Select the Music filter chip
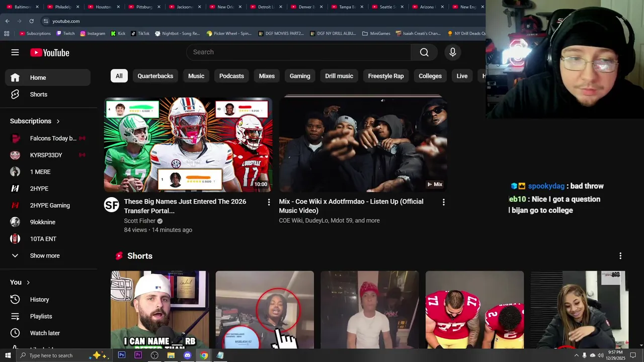Viewport: 644px width, 362px height. pos(196,76)
